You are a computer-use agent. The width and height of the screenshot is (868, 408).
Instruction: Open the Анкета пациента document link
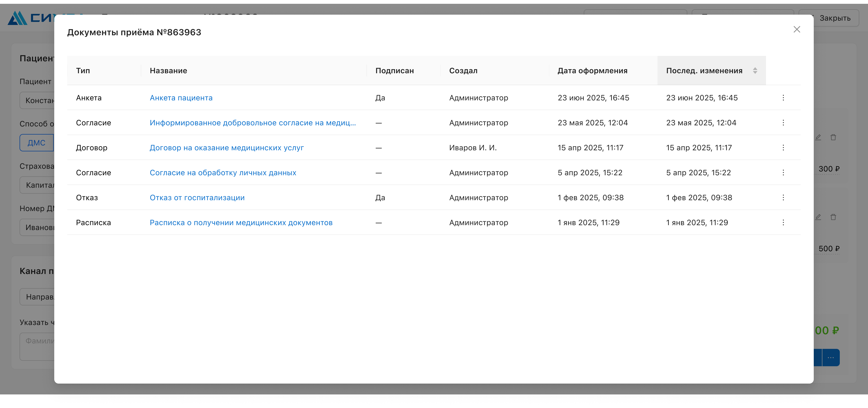tap(181, 98)
